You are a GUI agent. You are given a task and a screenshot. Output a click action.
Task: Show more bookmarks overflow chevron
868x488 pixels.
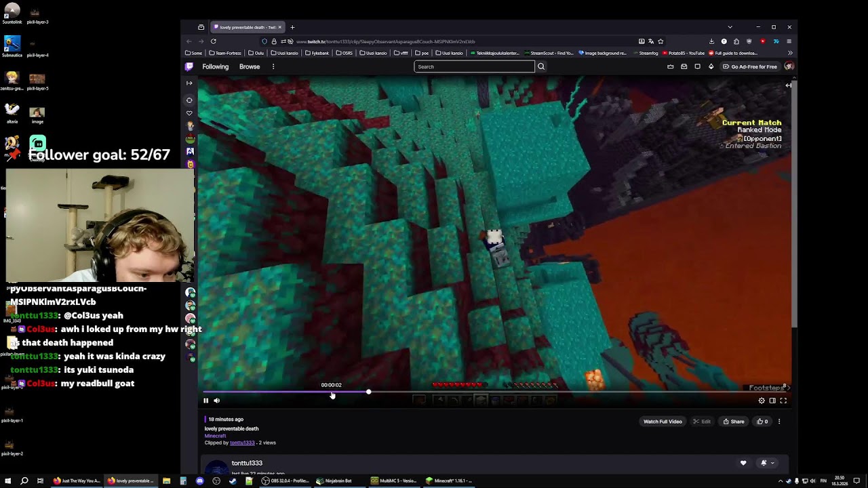(x=789, y=53)
